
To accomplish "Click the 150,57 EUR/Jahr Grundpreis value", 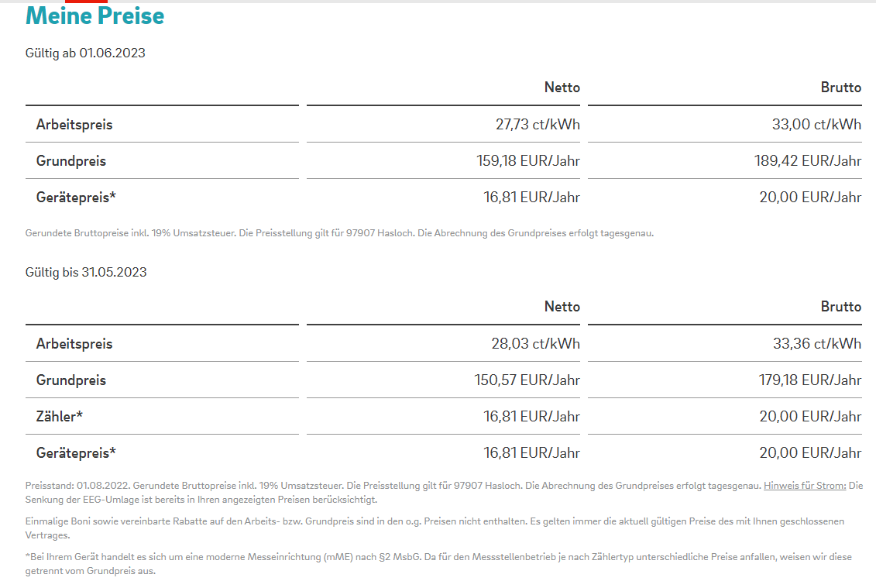I will point(527,380).
